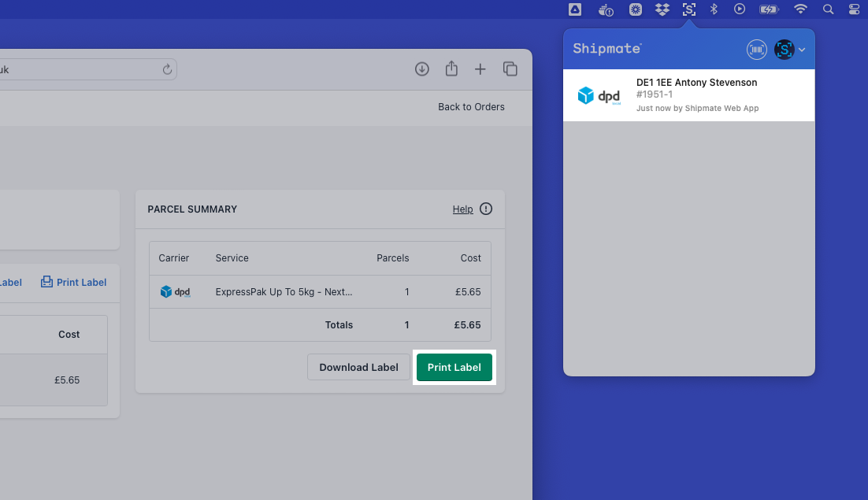Open the Safari downloads icon
Screen dimensions: 868x500
[422, 69]
